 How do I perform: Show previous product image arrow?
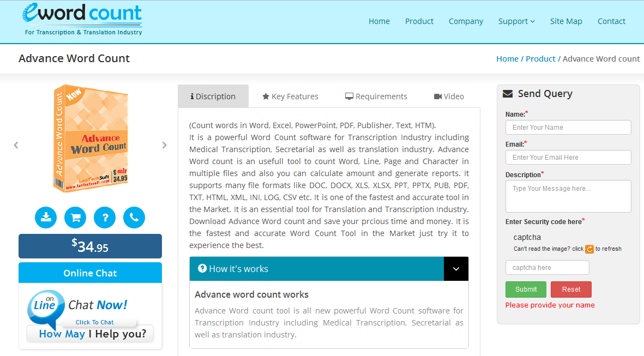16,145
